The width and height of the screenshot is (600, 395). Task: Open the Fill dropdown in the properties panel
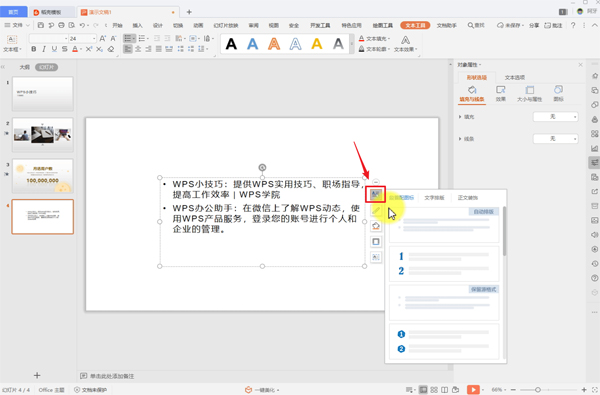click(x=556, y=117)
